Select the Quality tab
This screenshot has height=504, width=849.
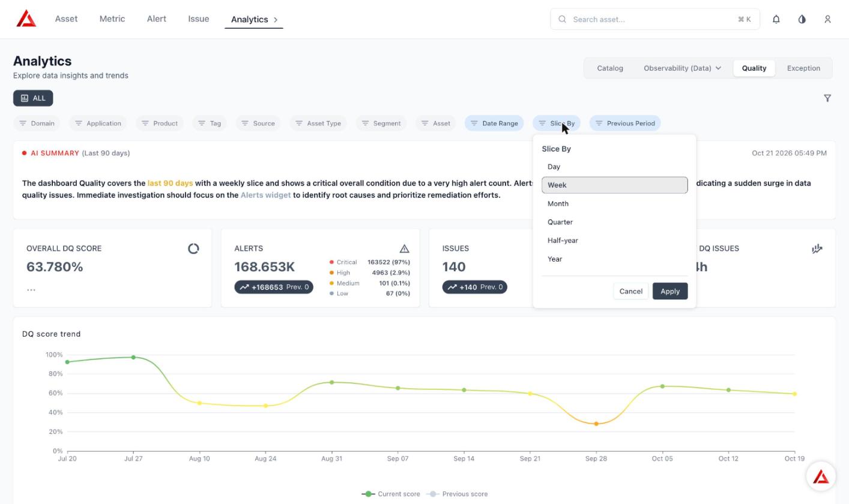click(754, 68)
